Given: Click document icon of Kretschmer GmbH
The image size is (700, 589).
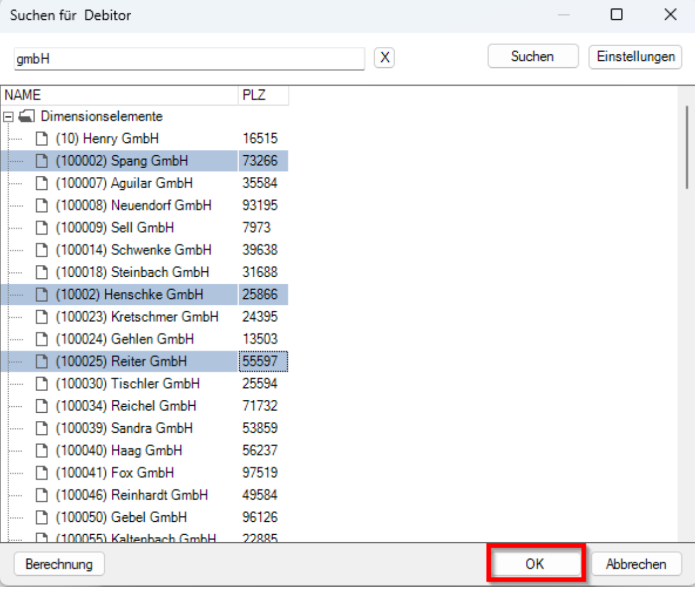Looking at the screenshot, I should click(41, 317).
